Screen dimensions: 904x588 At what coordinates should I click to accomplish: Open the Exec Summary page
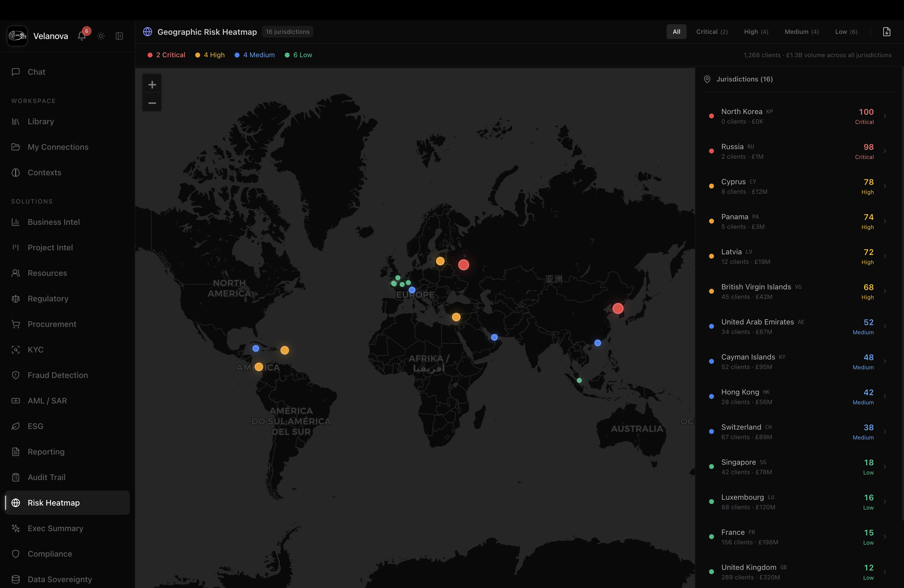(55, 528)
